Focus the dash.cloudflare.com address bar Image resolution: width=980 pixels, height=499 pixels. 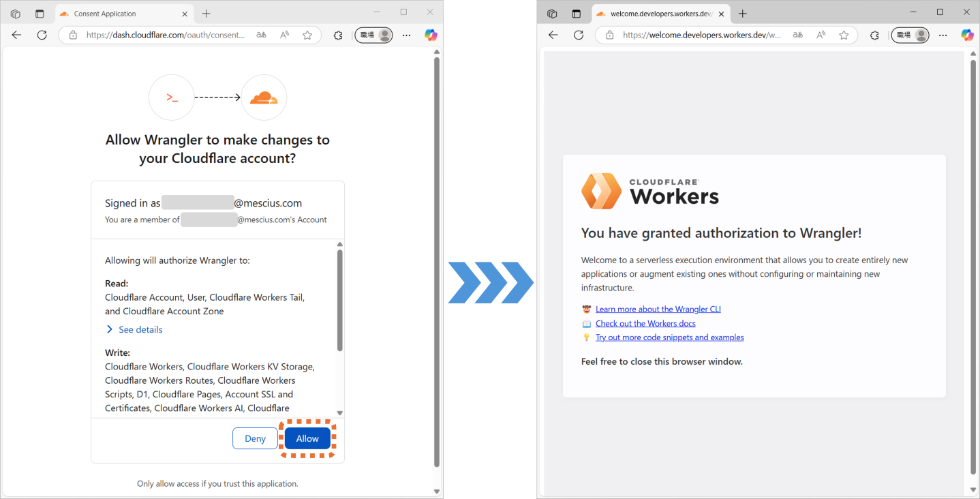pyautogui.click(x=166, y=35)
